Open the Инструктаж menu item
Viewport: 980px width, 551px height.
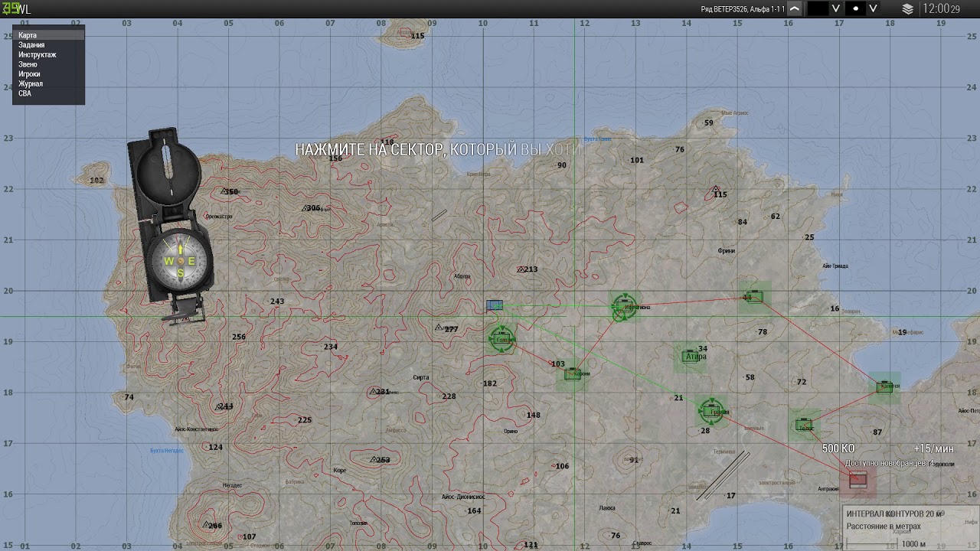coord(48,55)
